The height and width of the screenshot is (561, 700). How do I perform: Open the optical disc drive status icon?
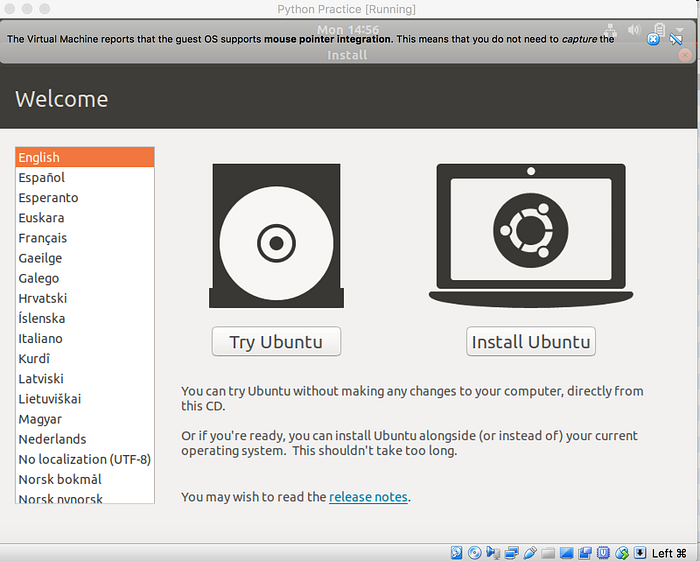(x=475, y=553)
